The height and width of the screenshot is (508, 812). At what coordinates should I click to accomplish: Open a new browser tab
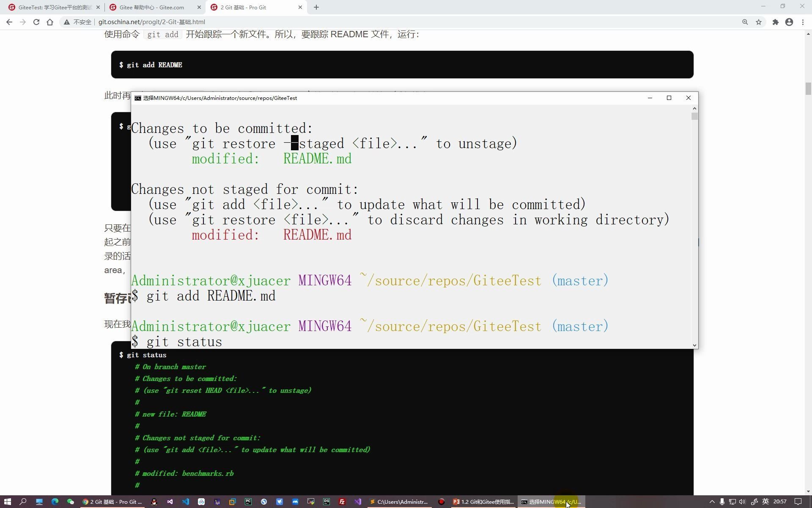316,7
